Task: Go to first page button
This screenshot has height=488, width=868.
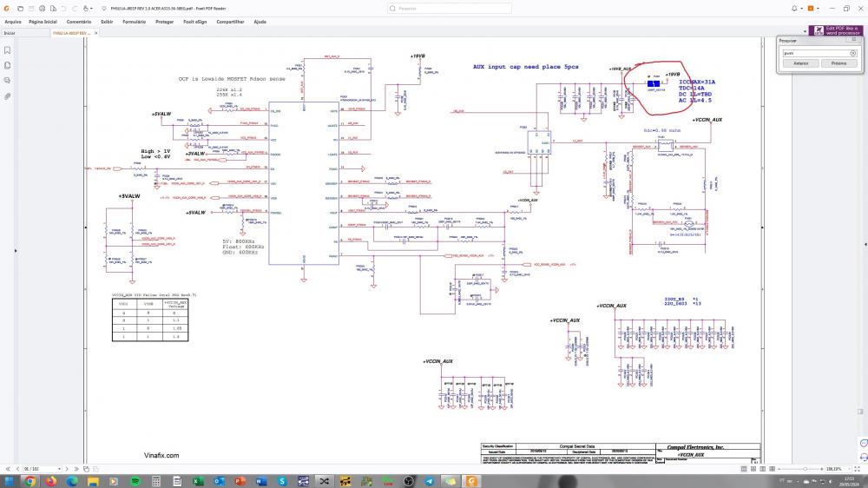Action: [x=8, y=469]
